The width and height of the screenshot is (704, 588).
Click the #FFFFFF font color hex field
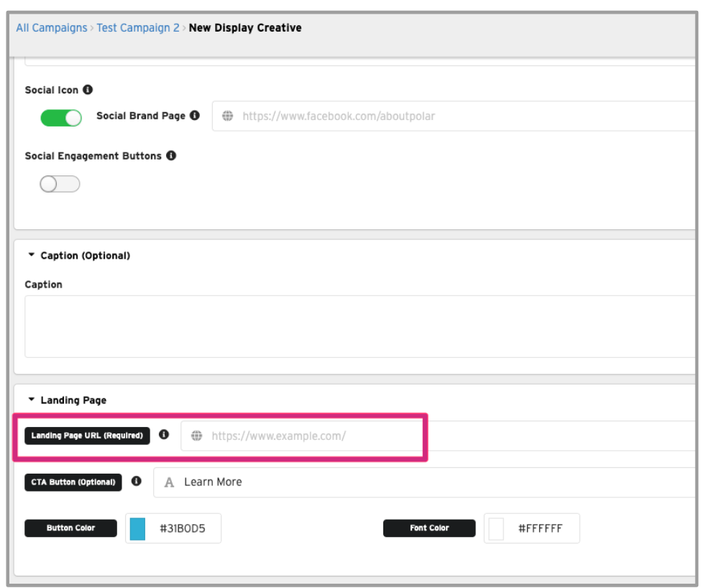coord(540,528)
